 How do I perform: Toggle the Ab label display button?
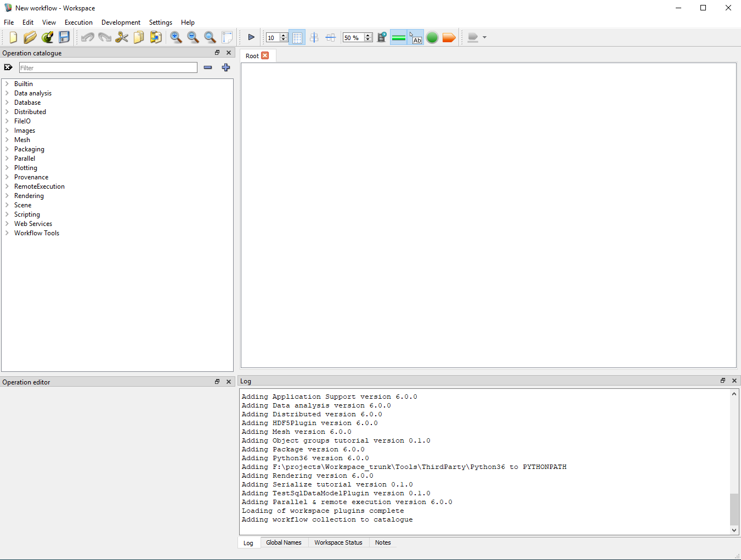pos(416,37)
